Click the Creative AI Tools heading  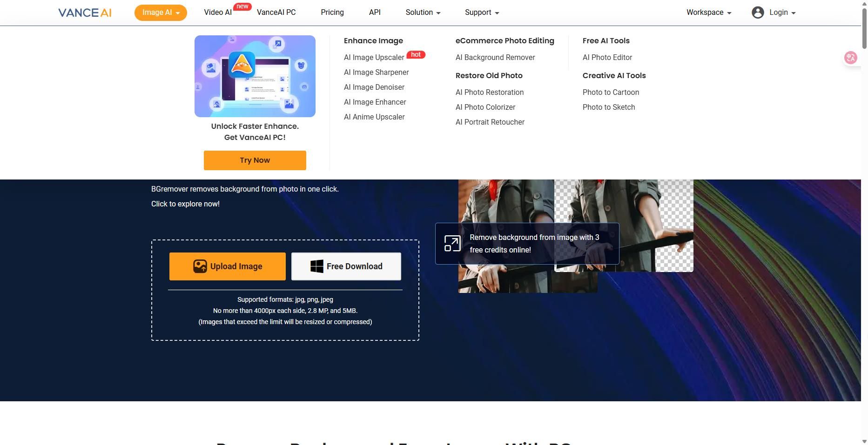[614, 76]
